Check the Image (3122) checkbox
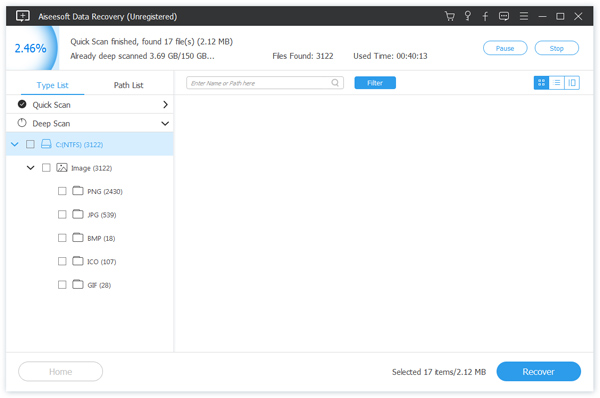Screen dimensions: 600x398 (46, 168)
